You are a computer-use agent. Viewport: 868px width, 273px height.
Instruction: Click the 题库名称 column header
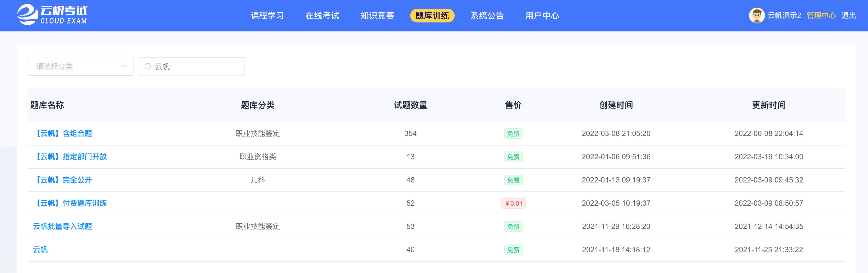point(47,105)
